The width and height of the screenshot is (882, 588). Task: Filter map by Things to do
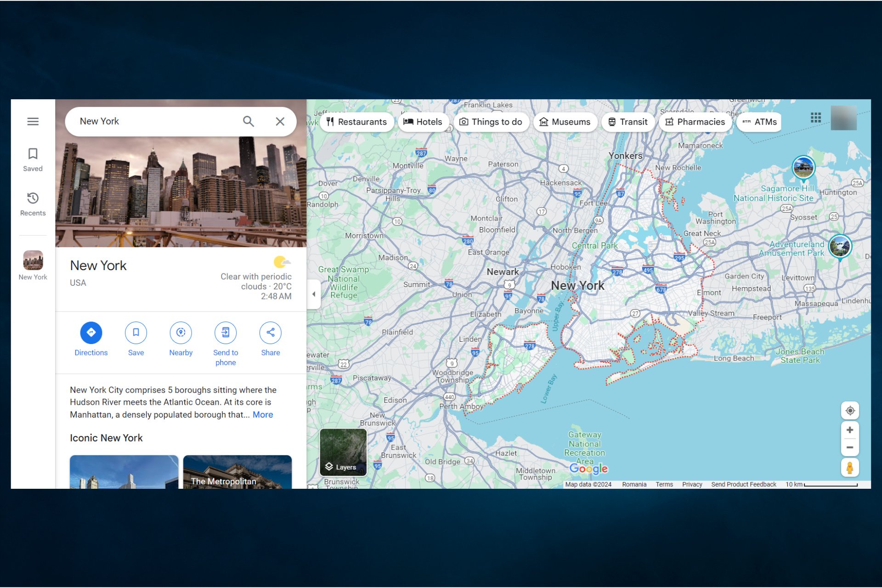[491, 122]
